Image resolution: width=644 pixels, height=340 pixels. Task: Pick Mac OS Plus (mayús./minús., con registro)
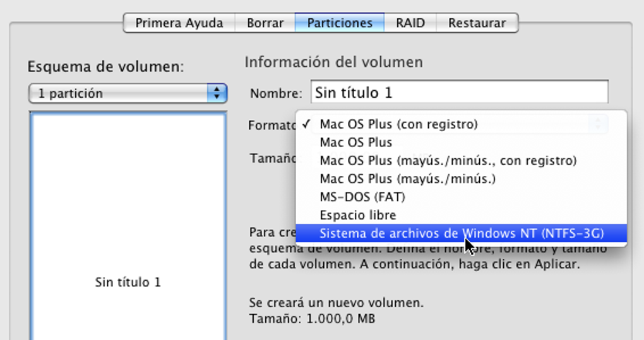pyautogui.click(x=462, y=160)
